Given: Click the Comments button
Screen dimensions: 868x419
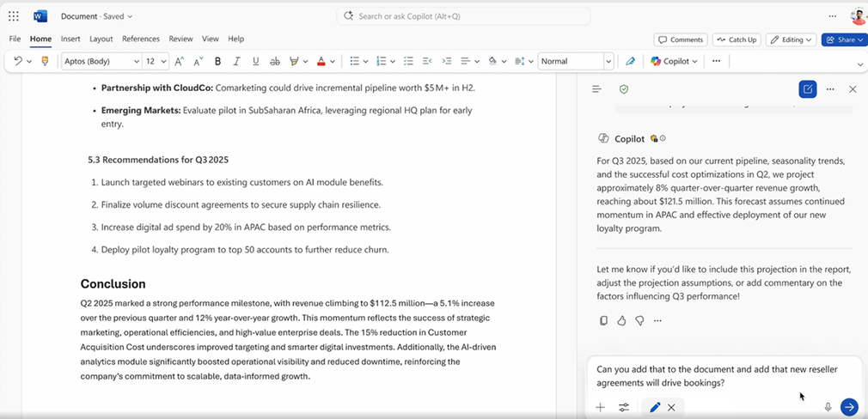Looking at the screenshot, I should point(680,39).
